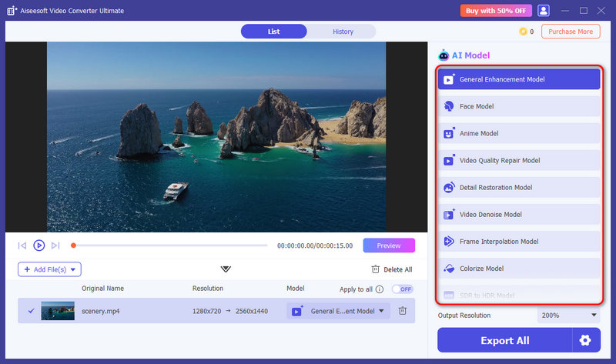
Task: Expand the Add File(s) dropdown
Action: click(75, 269)
